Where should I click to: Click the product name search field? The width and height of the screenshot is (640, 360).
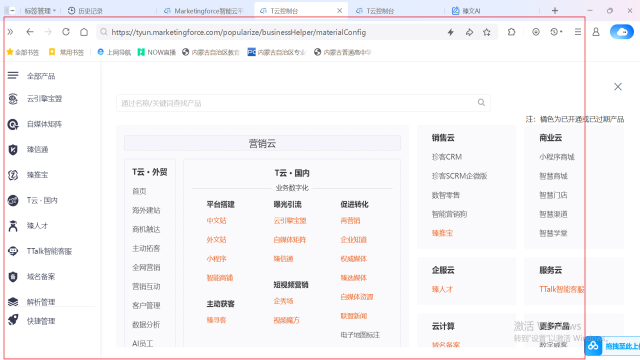(x=303, y=103)
